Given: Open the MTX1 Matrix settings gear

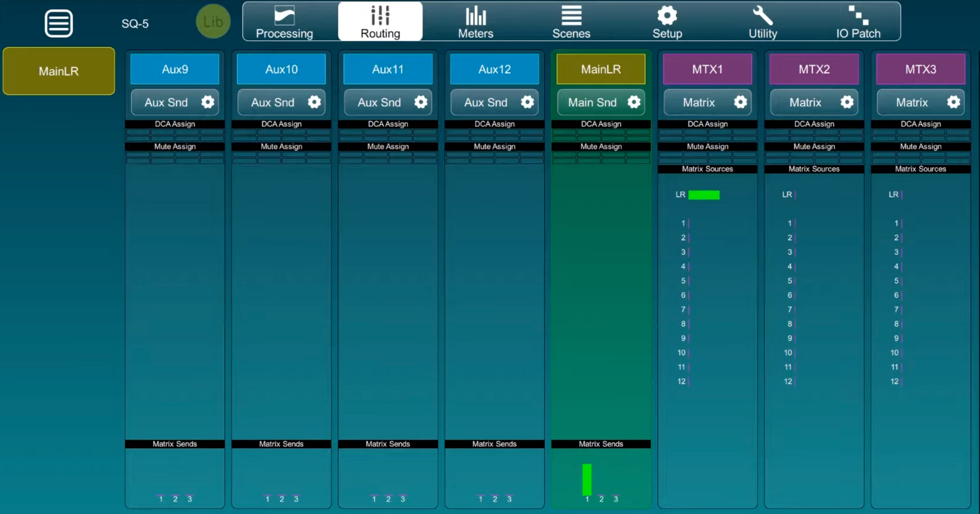Looking at the screenshot, I should point(741,102).
